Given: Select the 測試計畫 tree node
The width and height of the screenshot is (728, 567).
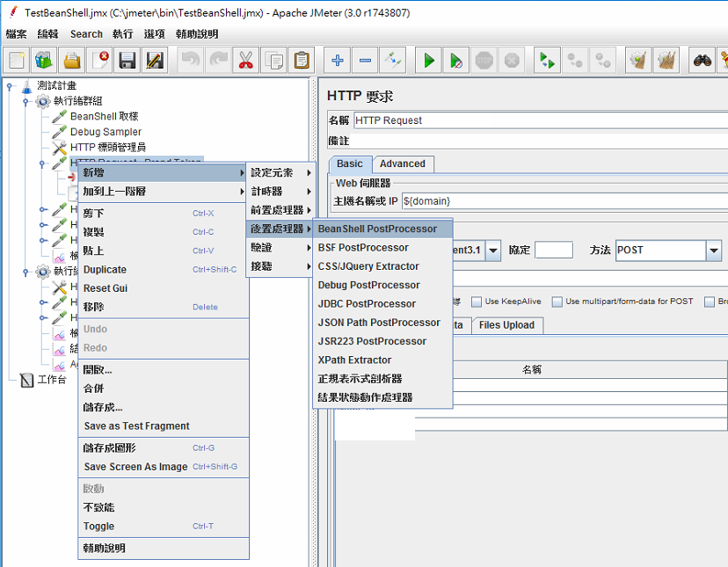Looking at the screenshot, I should pyautogui.click(x=56, y=85).
